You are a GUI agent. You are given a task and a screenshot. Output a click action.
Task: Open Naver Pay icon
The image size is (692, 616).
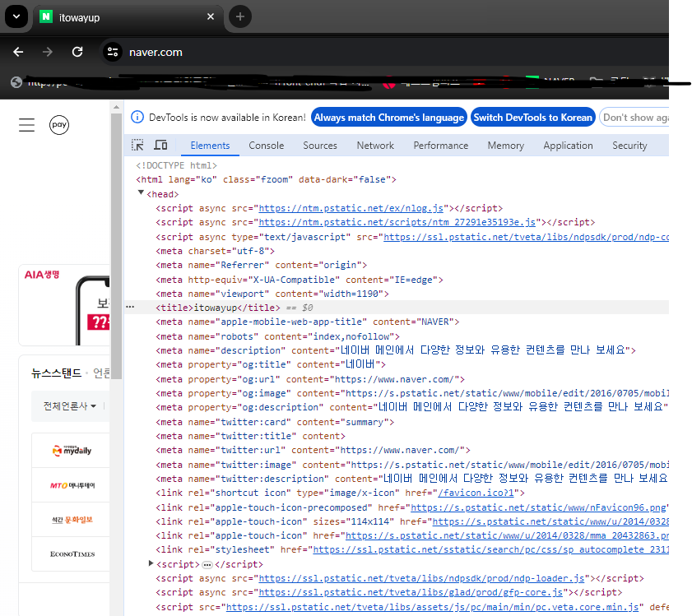pyautogui.click(x=59, y=125)
